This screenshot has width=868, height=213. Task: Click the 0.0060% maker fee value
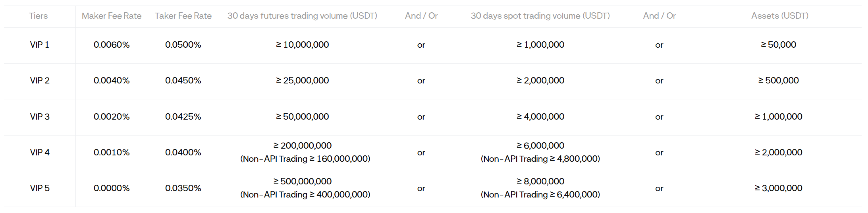click(x=112, y=45)
